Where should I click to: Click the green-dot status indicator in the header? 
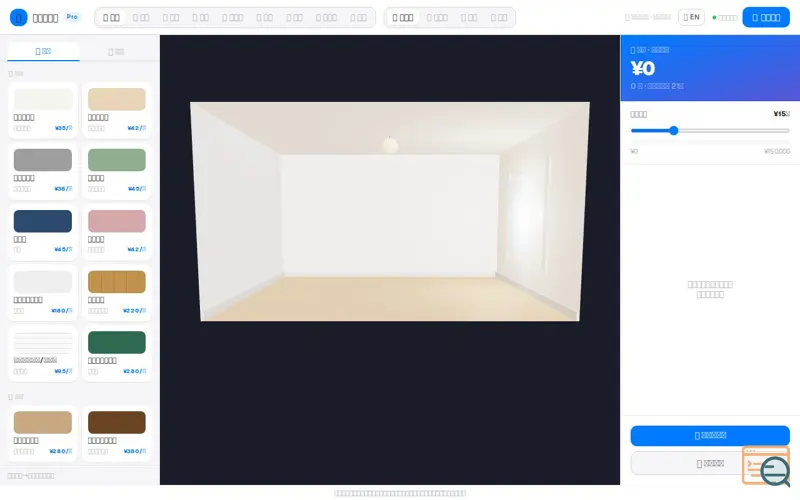click(x=724, y=17)
